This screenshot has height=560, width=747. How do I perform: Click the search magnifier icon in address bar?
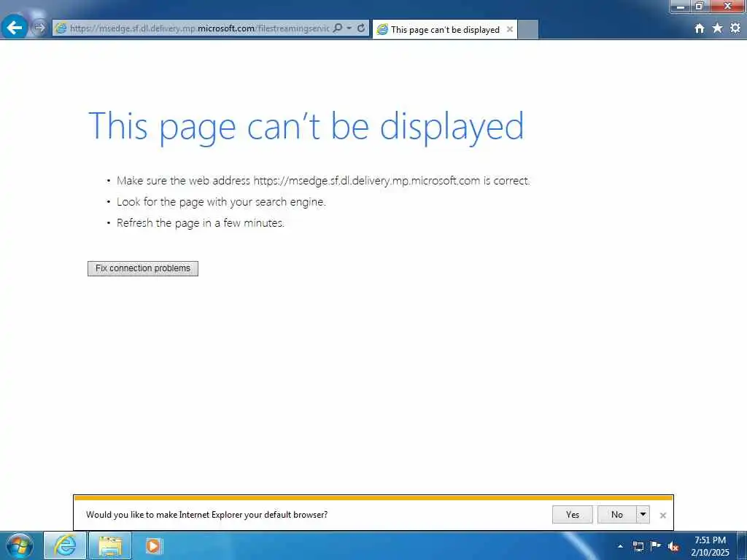337,28
